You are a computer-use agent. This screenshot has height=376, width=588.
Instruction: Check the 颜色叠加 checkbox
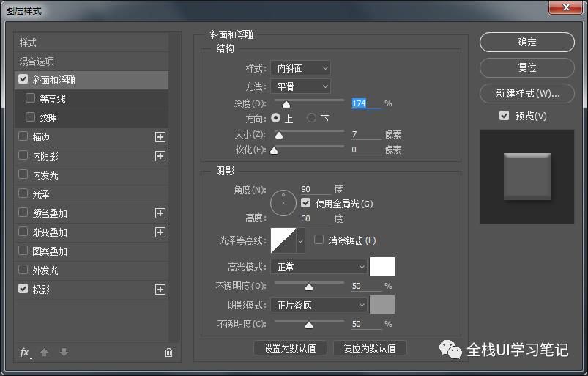click(x=23, y=213)
